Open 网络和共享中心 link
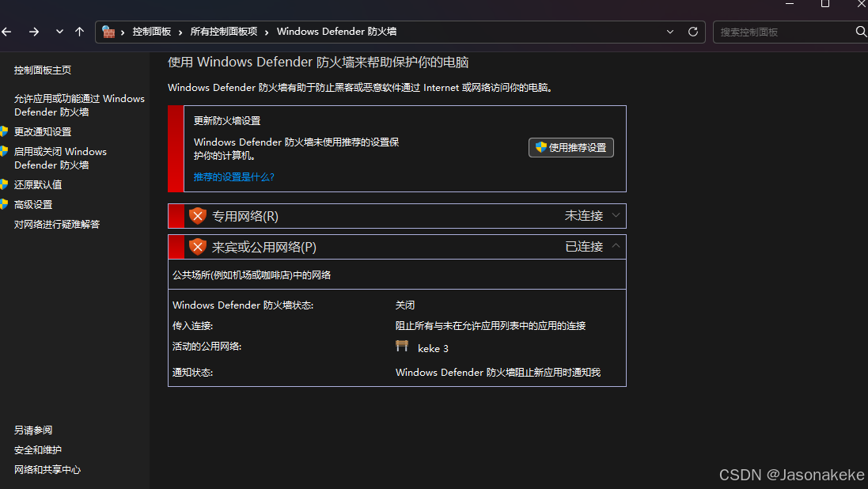The width and height of the screenshot is (868, 489). coord(47,470)
